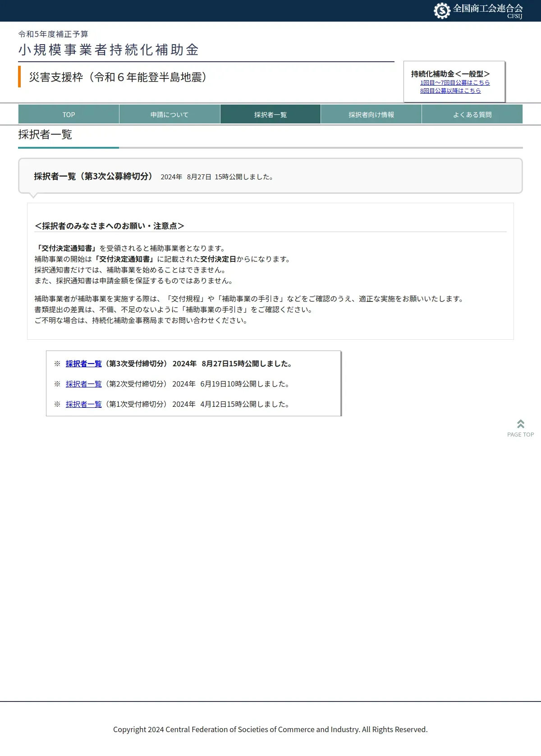Open the 申請について tab
Image resolution: width=541 pixels, height=756 pixels.
170,114
